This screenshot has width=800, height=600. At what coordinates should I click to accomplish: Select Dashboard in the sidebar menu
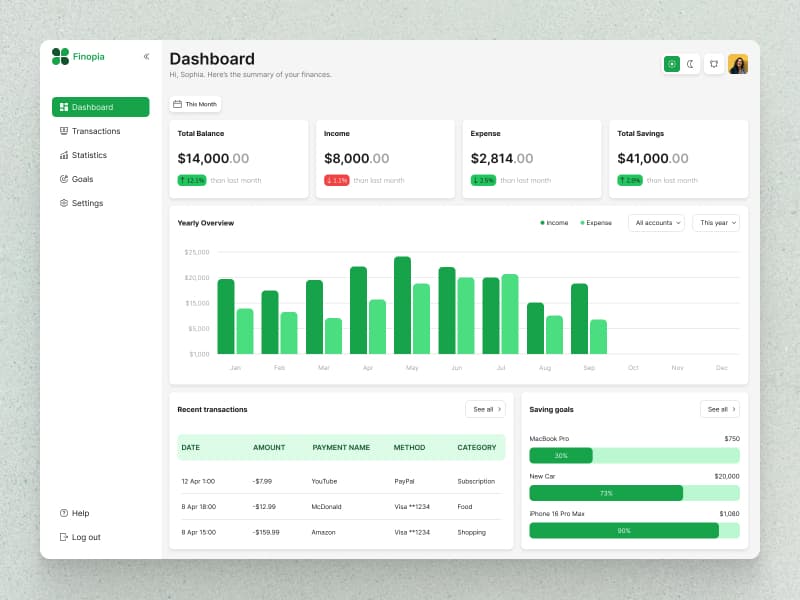click(100, 107)
